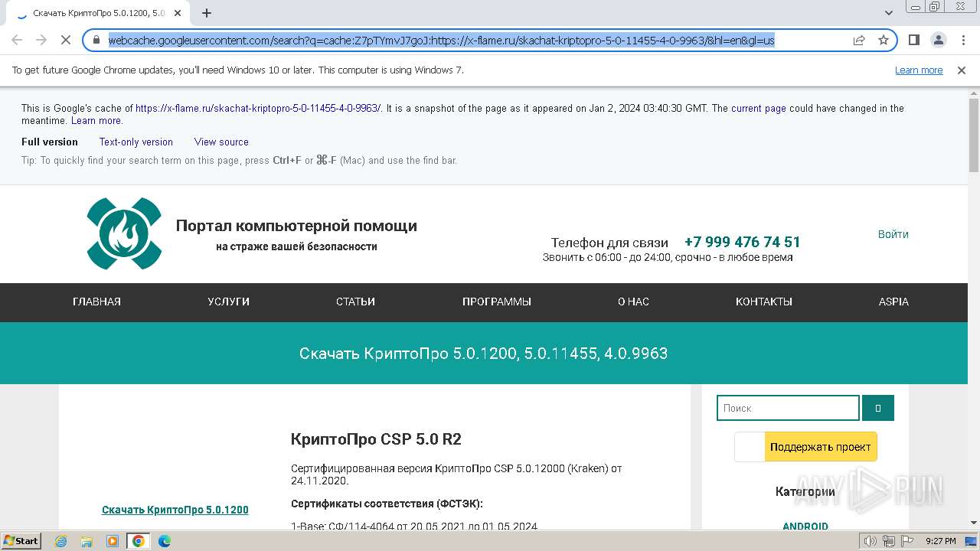Open the Action Center flag icon
The height and width of the screenshot is (551, 980).
906,541
